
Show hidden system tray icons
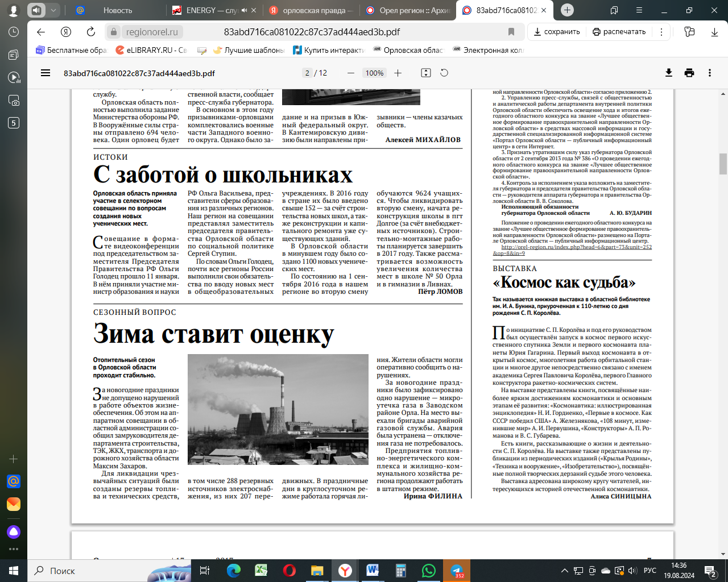[565, 571]
